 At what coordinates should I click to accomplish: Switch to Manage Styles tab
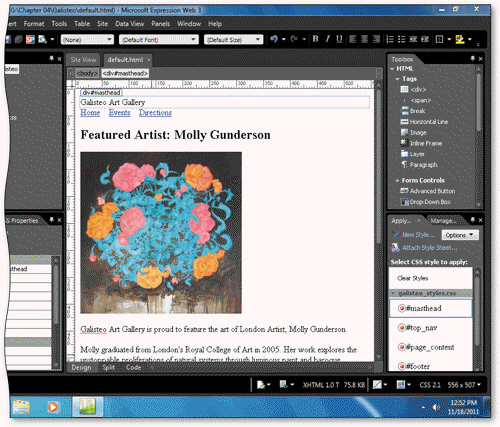(x=443, y=221)
